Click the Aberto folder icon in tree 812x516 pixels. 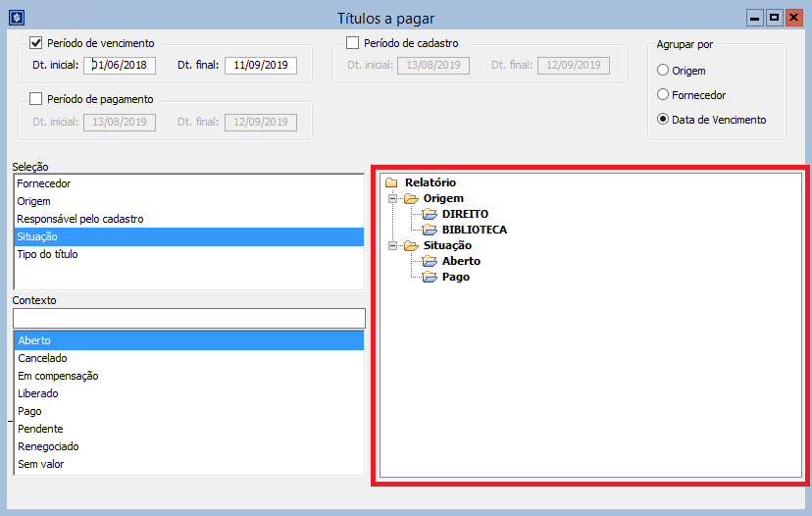429,261
